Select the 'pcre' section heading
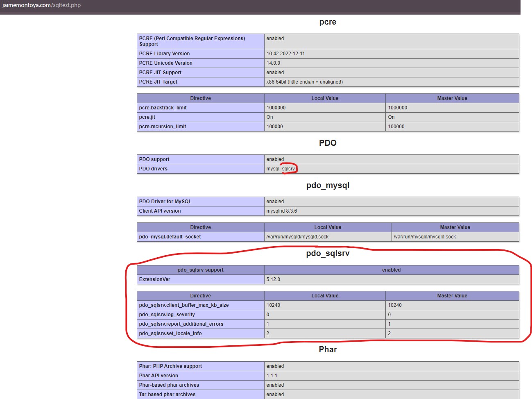Screen dimensions: 532x399 point(328,22)
